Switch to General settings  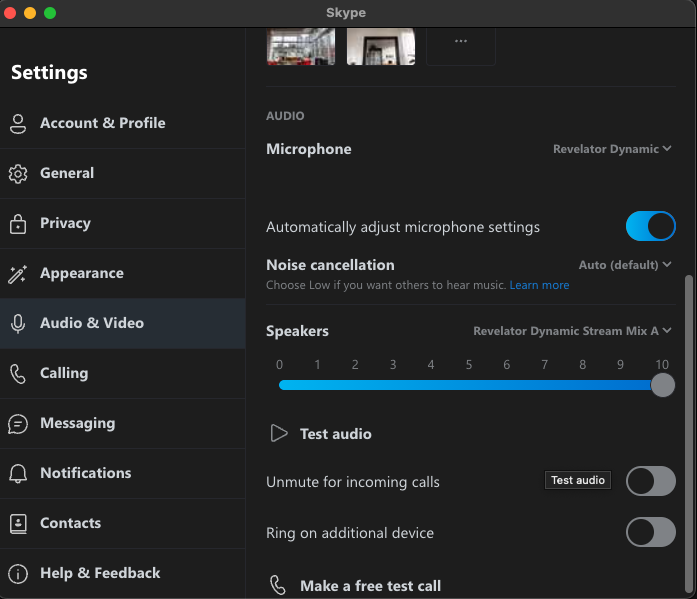tap(123, 173)
